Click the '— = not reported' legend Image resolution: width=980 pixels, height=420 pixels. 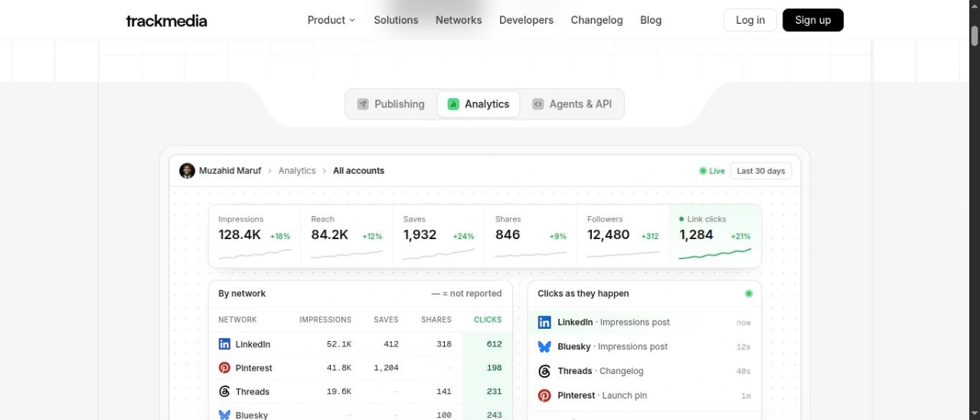[466, 294]
